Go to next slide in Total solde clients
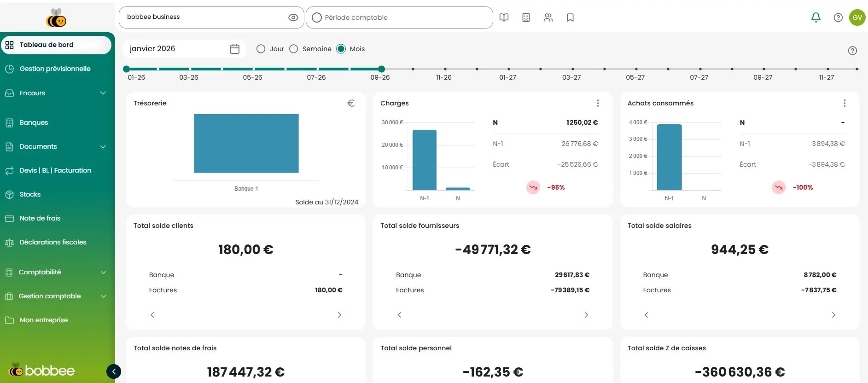The height and width of the screenshot is (383, 868). (x=339, y=315)
